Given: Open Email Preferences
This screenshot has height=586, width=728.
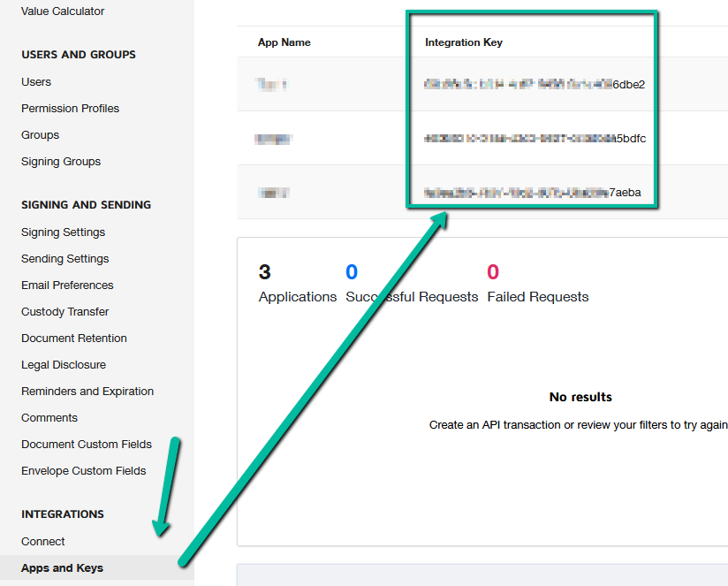Looking at the screenshot, I should (x=67, y=285).
